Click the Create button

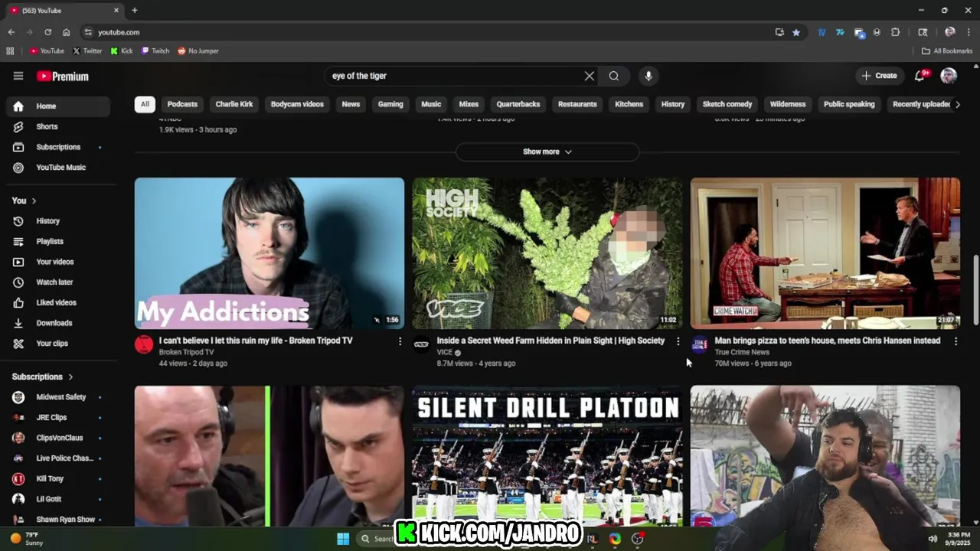point(879,76)
